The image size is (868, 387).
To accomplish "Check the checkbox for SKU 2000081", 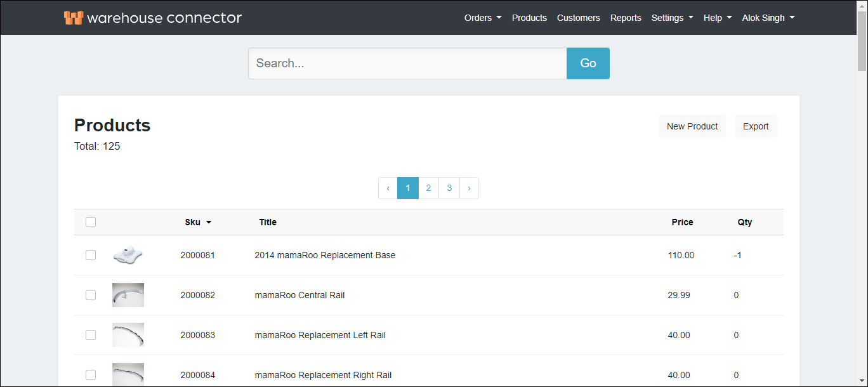I will pos(91,255).
